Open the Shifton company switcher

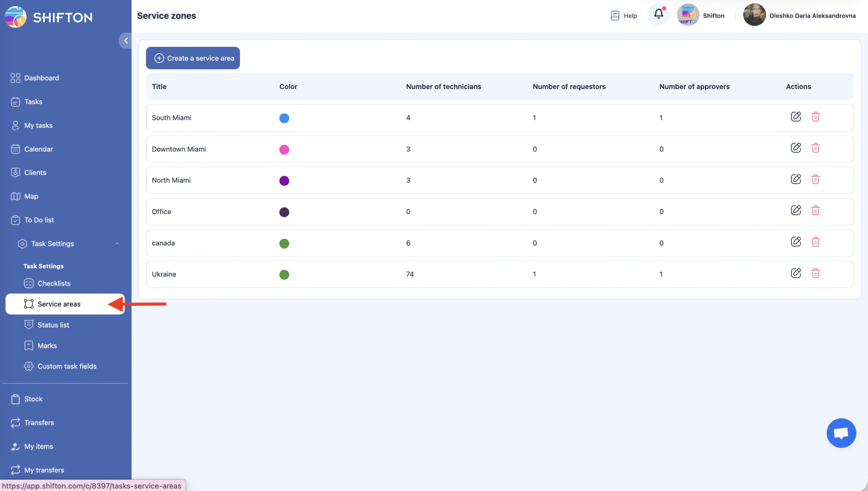click(x=701, y=16)
